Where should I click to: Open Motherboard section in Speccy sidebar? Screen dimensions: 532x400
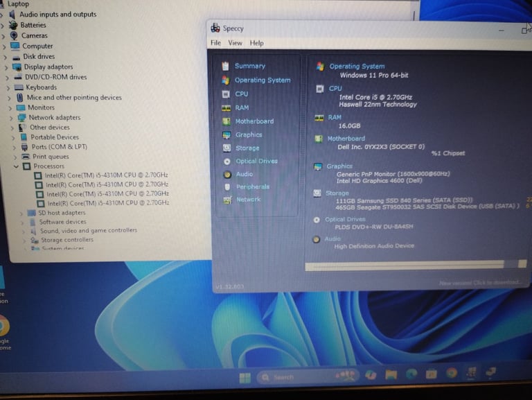coord(254,121)
